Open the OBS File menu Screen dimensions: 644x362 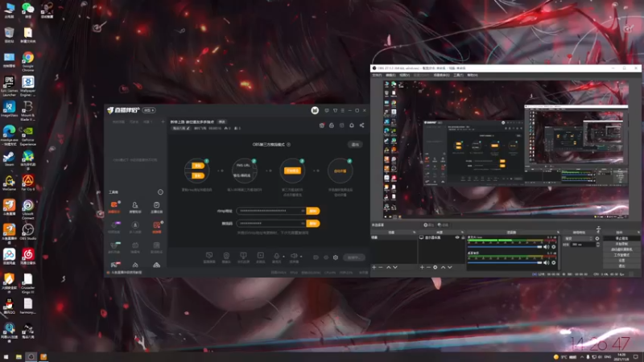tap(377, 75)
